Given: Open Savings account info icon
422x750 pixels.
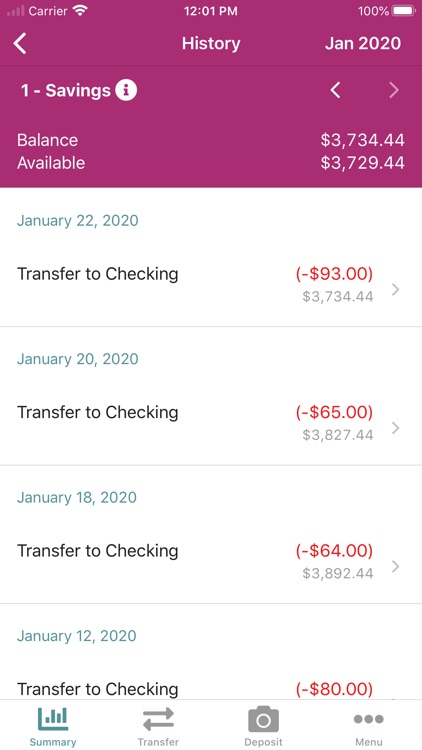Looking at the screenshot, I should pyautogui.click(x=126, y=90).
